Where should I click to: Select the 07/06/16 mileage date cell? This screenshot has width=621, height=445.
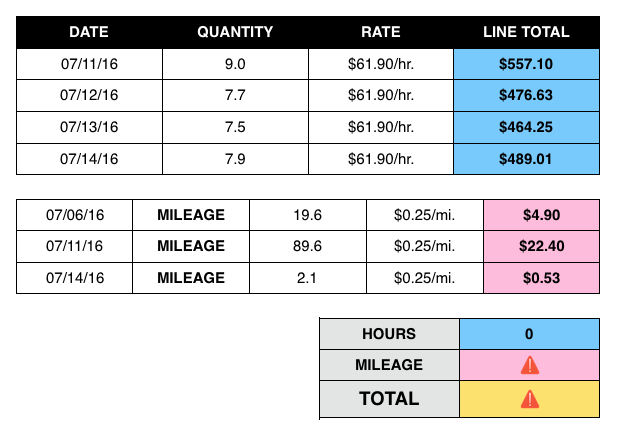click(74, 214)
